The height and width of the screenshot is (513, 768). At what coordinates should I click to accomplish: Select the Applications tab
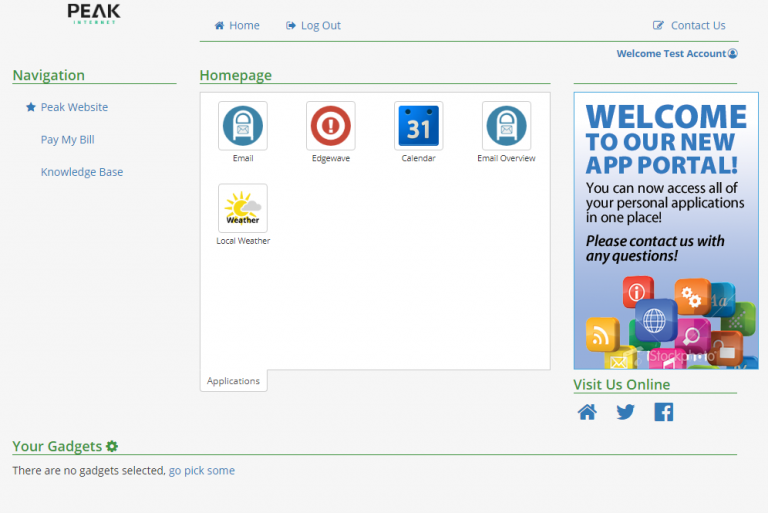[x=234, y=381]
